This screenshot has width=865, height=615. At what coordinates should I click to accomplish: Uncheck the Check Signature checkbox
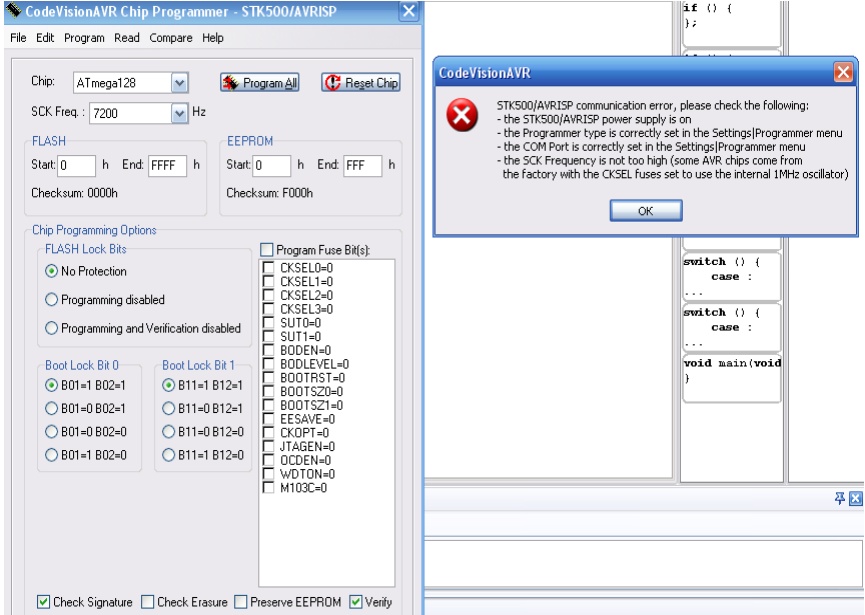point(43,602)
